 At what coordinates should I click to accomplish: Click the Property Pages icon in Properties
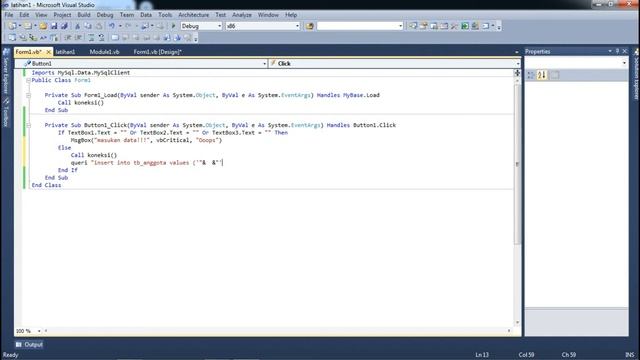pyautogui.click(x=555, y=75)
